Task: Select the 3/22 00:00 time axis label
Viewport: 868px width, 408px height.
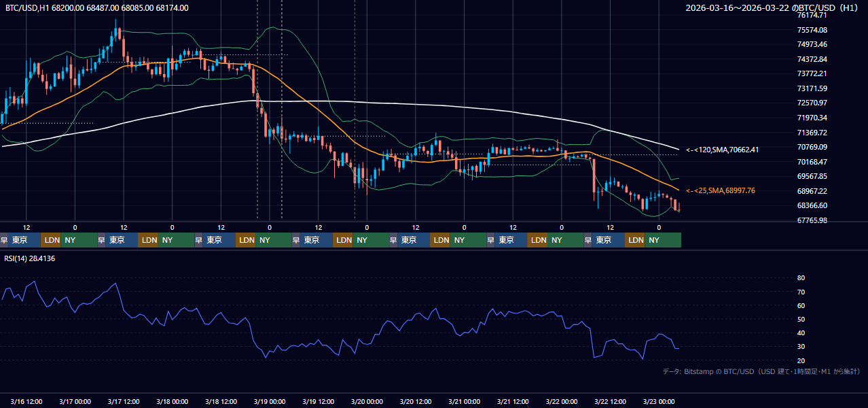Action: 562,401
